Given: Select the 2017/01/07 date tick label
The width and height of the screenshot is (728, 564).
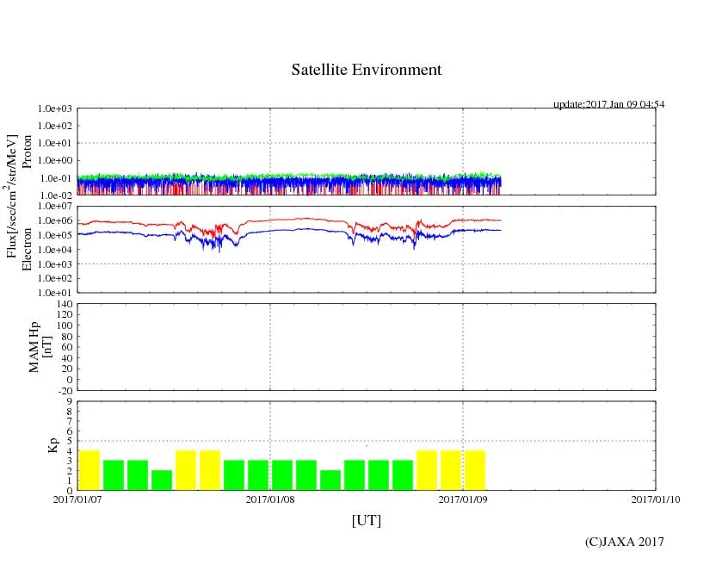Looking at the screenshot, I should coord(77,499).
